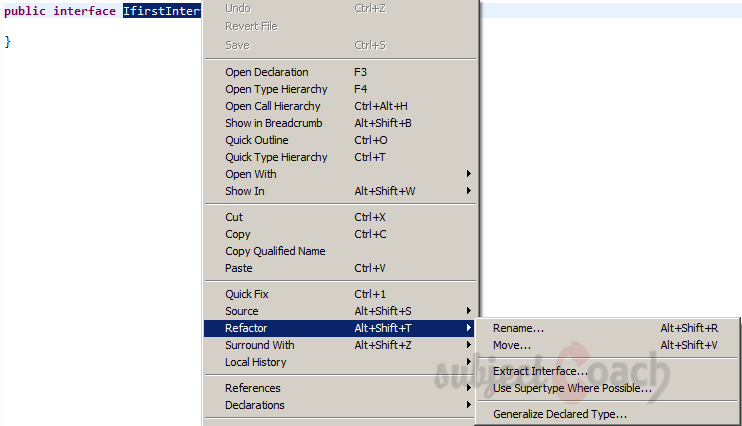Screen dimensions: 742x426
Task: Select Open Type Hierarchy menu item
Action: (x=340, y=89)
